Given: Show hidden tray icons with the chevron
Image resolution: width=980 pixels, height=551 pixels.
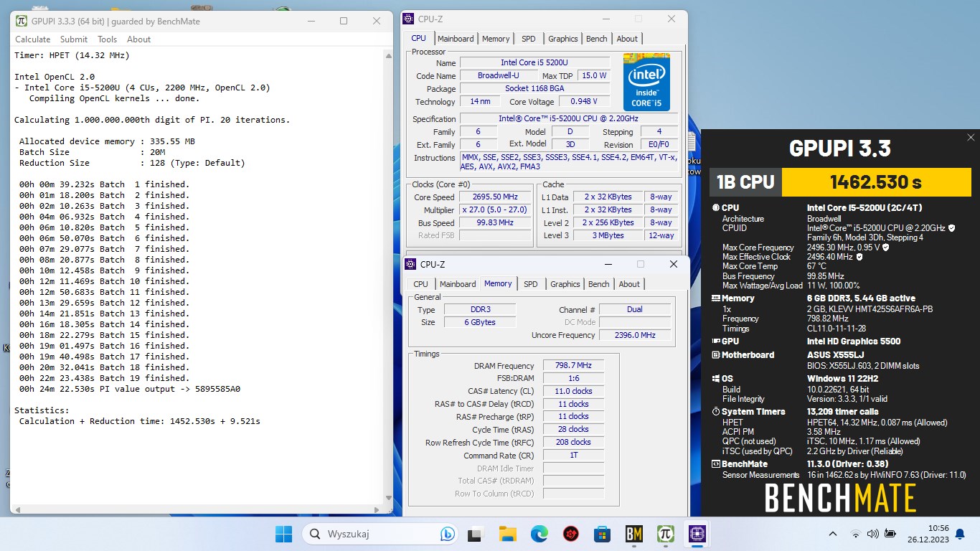Looking at the screenshot, I should tap(833, 534).
